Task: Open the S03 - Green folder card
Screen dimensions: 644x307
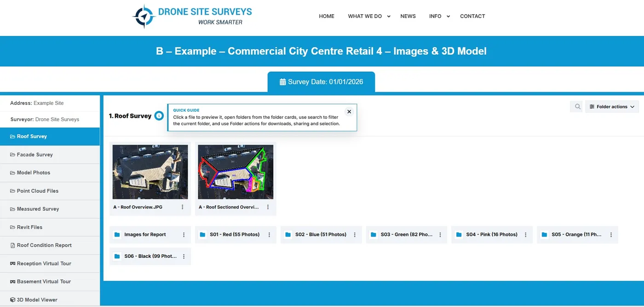Action: 407,235
